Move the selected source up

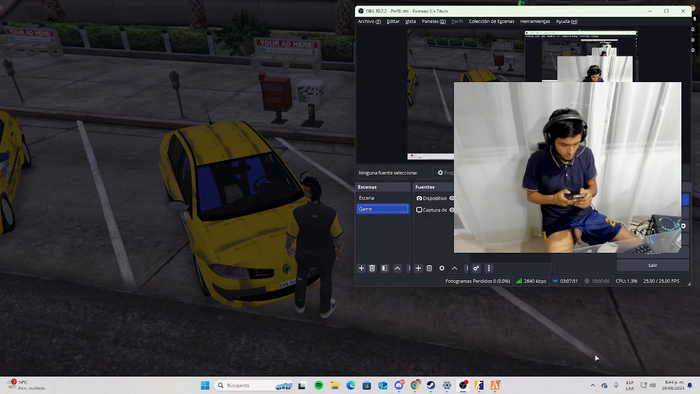click(x=454, y=268)
